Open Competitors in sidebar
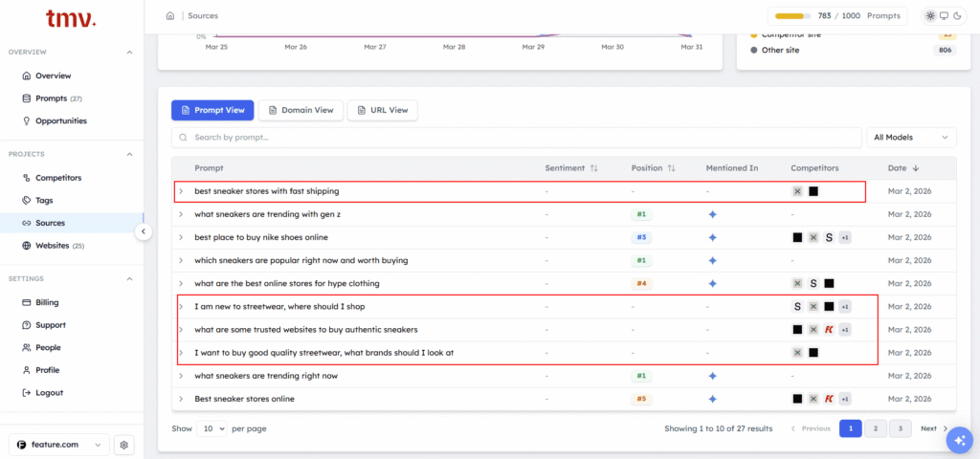This screenshot has width=980, height=459. (x=58, y=177)
